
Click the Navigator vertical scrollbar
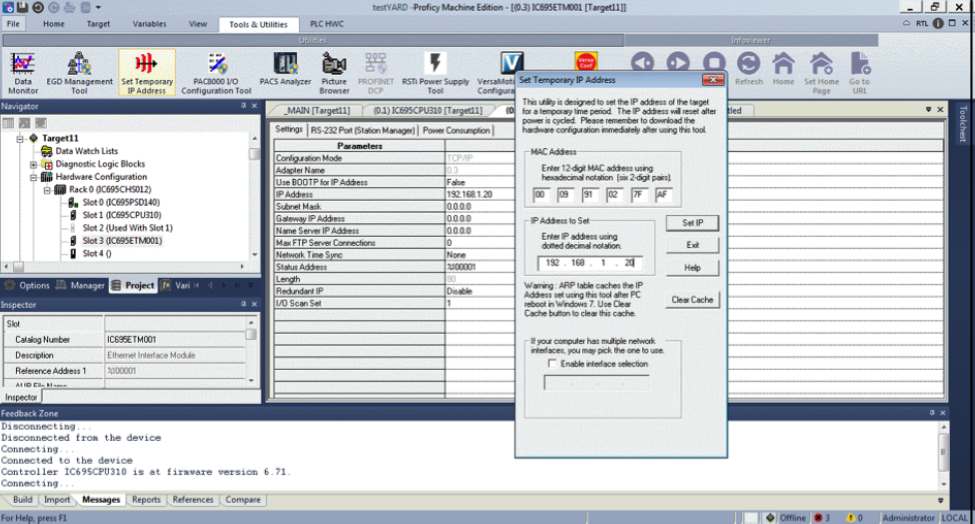[x=254, y=196]
